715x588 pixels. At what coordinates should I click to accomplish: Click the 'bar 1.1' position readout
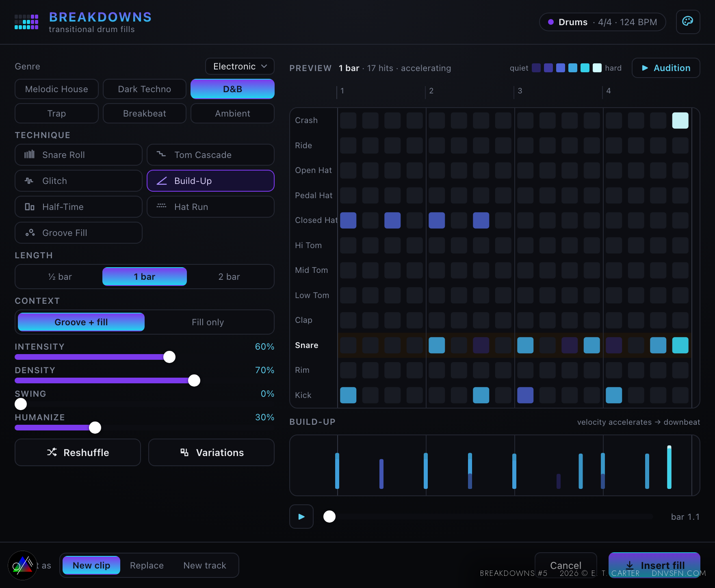[x=685, y=517]
